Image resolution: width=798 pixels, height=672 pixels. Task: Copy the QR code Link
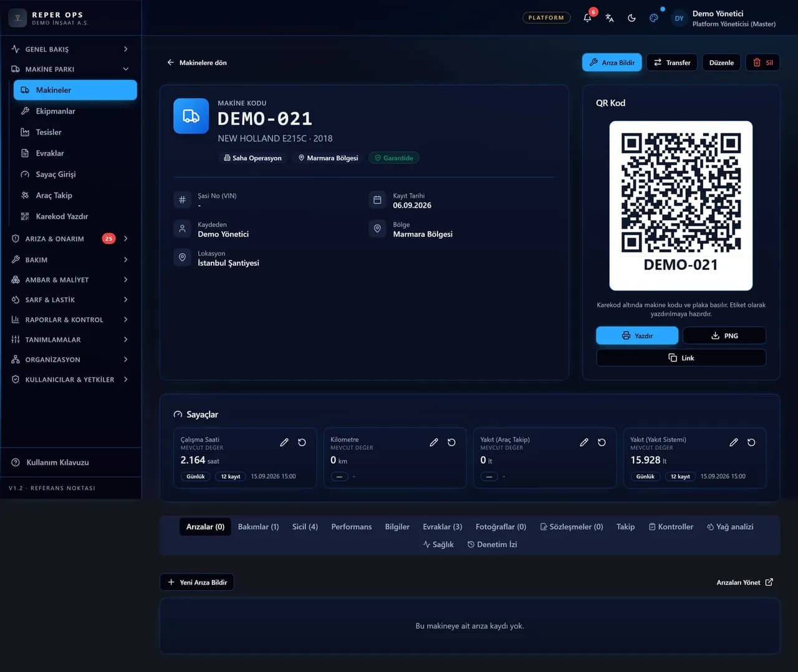[681, 358]
